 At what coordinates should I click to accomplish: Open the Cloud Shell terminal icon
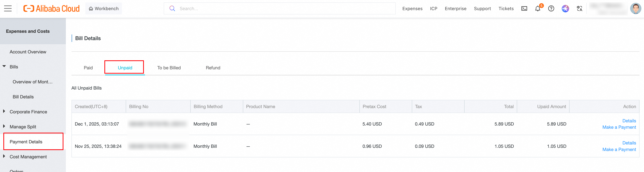524,8
